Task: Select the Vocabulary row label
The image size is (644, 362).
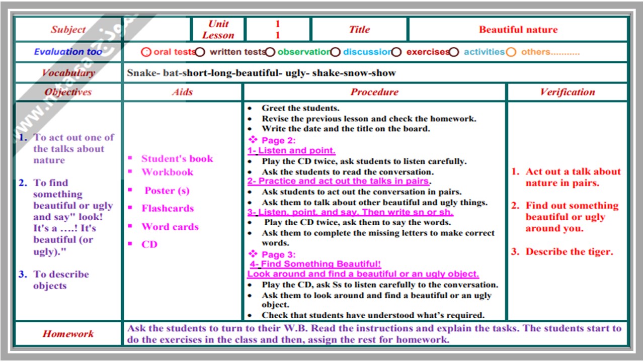Action: point(68,73)
